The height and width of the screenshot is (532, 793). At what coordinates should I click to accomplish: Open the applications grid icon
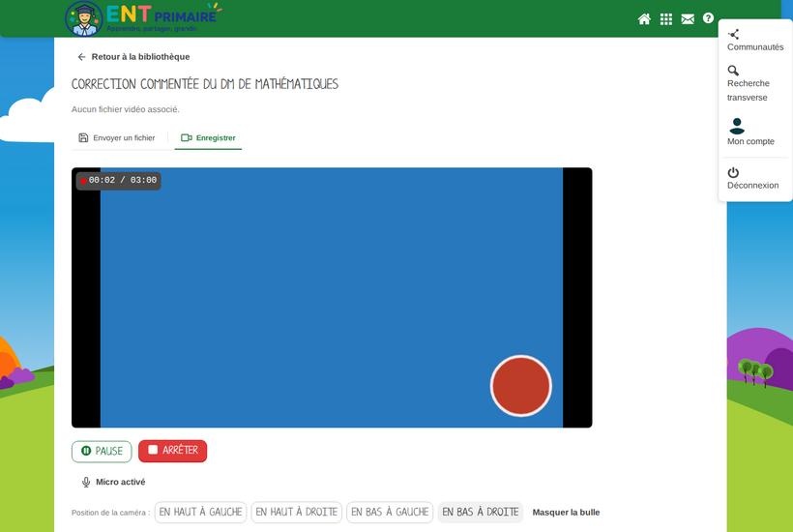coord(666,19)
